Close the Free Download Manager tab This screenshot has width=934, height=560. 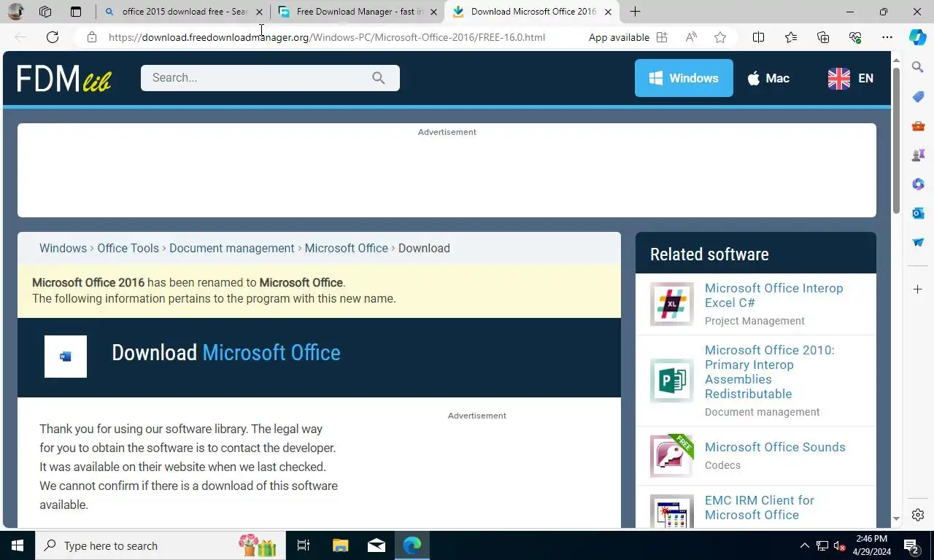tap(433, 12)
